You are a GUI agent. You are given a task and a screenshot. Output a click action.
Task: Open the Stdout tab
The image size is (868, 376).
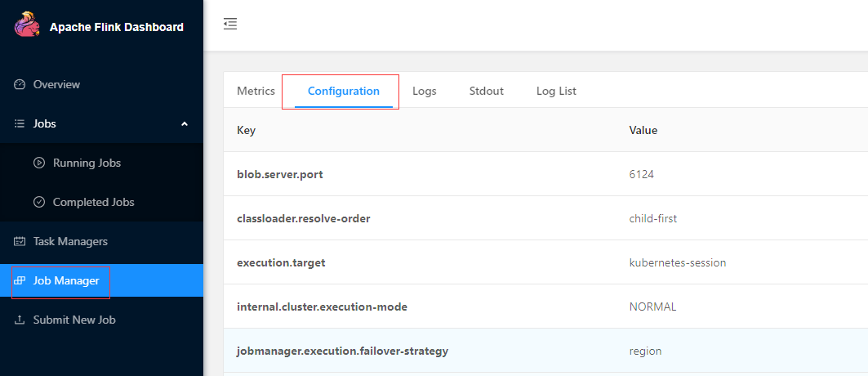[x=486, y=92]
